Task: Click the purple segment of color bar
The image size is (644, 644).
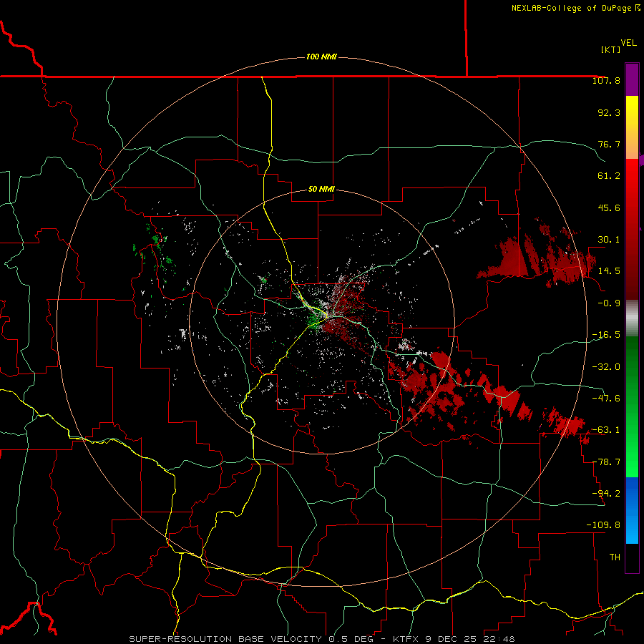Action: click(x=632, y=80)
